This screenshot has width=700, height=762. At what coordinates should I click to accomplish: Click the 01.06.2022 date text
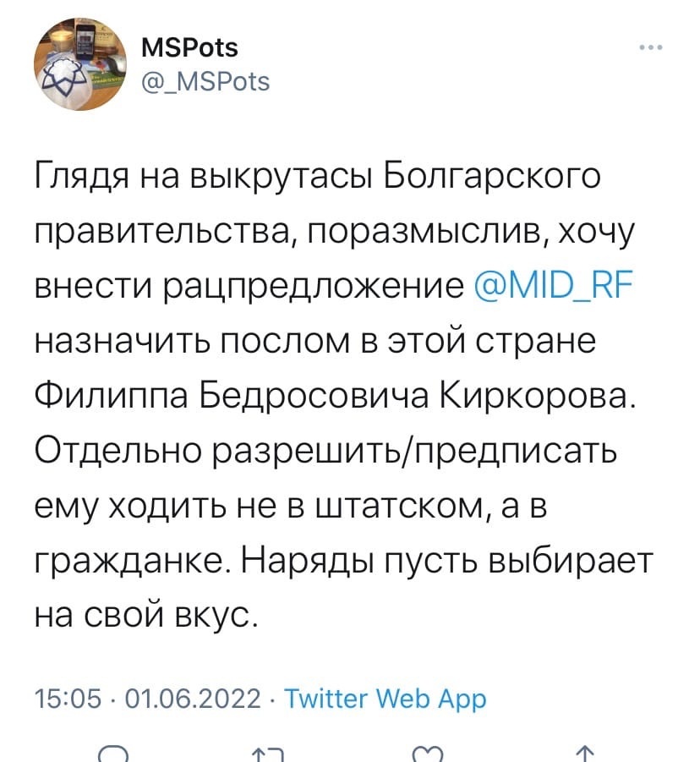(x=193, y=699)
